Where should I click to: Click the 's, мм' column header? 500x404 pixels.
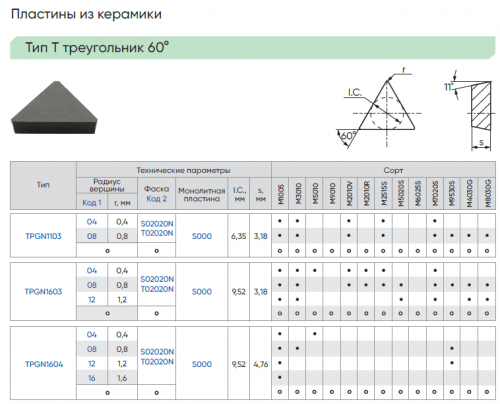coord(261,195)
